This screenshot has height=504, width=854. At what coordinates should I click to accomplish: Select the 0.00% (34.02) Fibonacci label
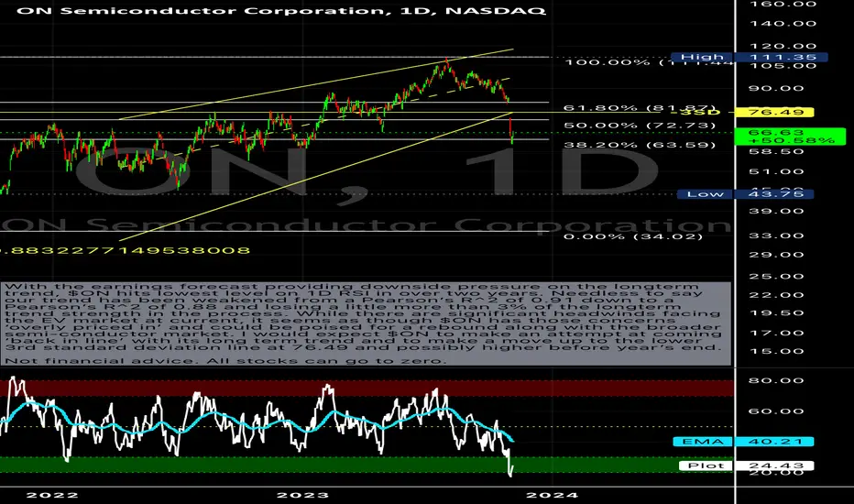(633, 236)
